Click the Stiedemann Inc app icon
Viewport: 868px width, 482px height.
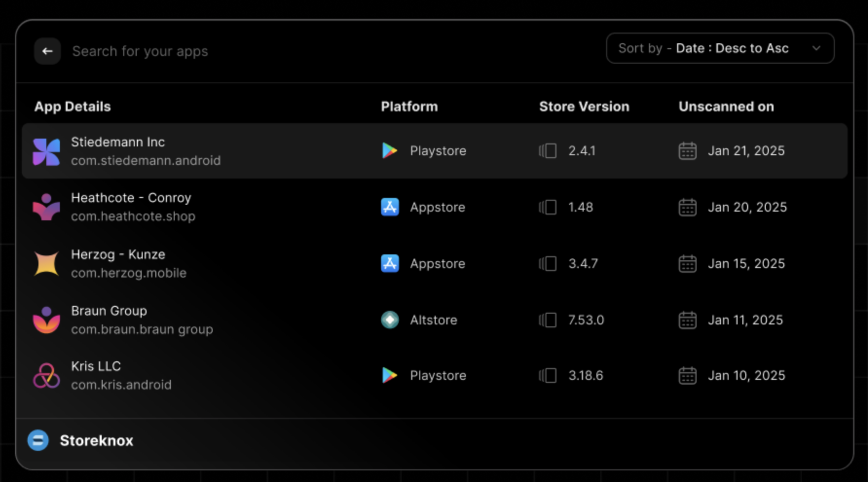pyautogui.click(x=46, y=152)
